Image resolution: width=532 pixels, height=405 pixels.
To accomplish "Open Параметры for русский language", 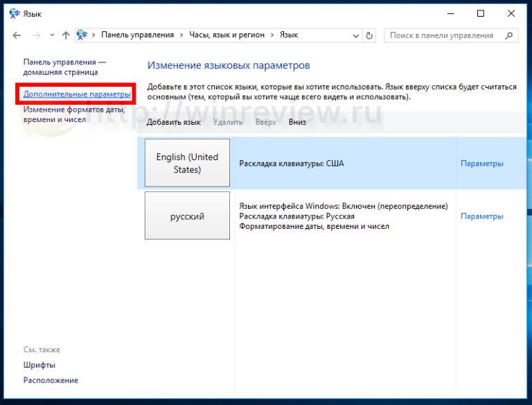I will point(481,216).
